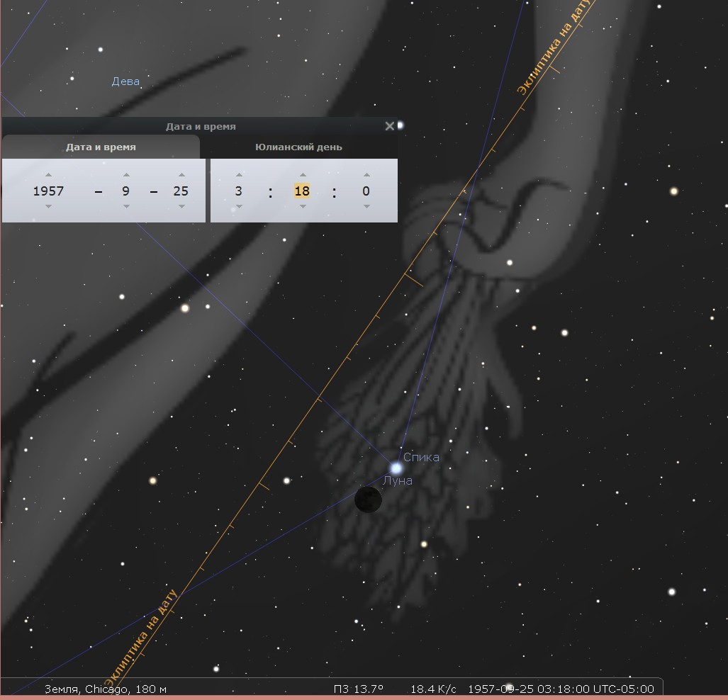This screenshot has height=700, width=728.
Task: Decrease the hour value 3
Action: 239,207
